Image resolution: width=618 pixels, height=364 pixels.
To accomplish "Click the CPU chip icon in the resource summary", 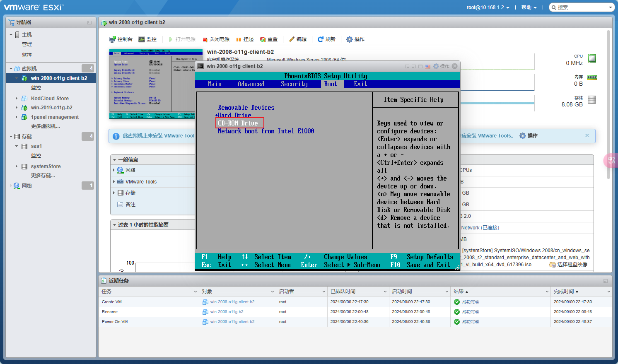I will point(592,58).
